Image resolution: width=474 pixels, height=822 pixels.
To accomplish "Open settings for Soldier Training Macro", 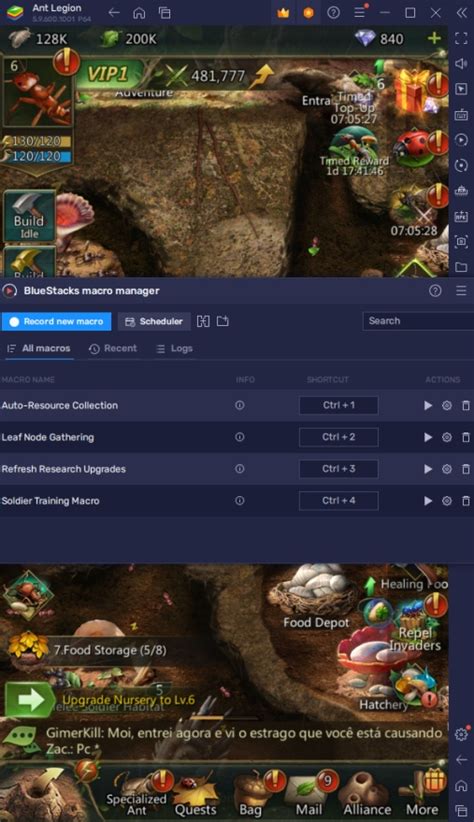I will pyautogui.click(x=447, y=501).
